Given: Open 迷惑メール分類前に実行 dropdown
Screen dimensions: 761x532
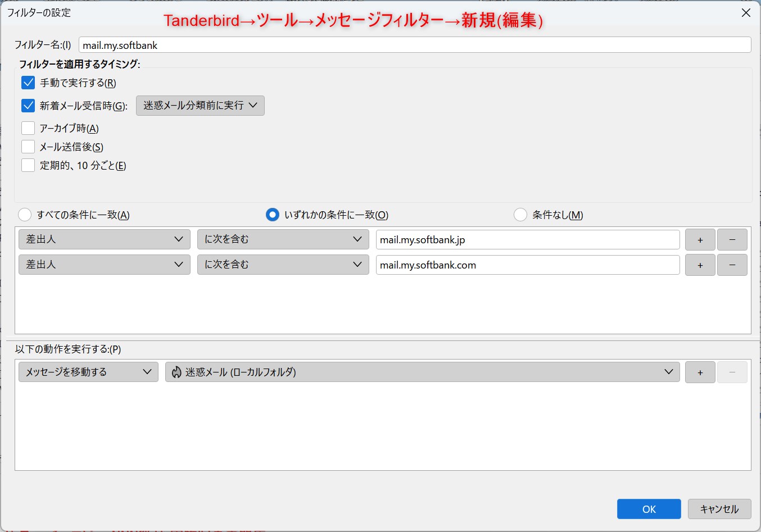Looking at the screenshot, I should tap(200, 106).
